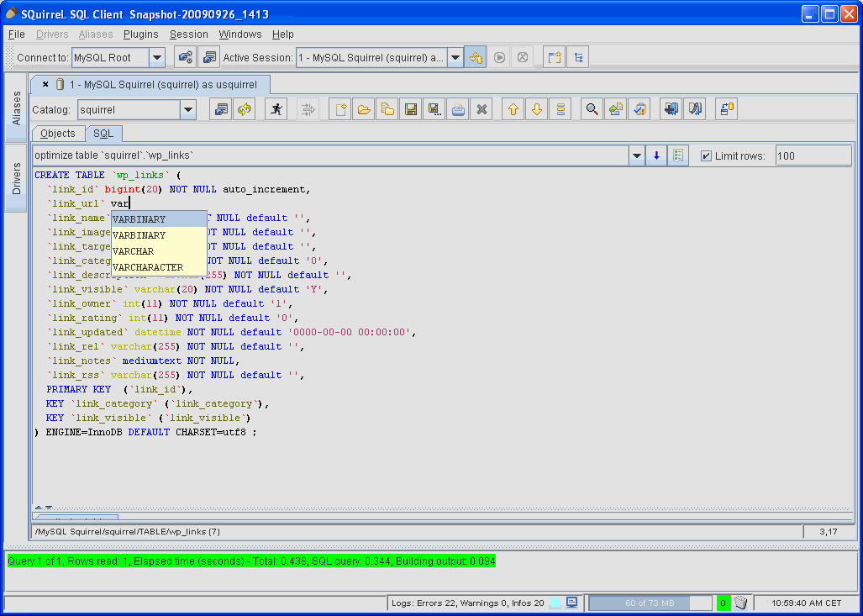Open the Plugins menu

(140, 34)
